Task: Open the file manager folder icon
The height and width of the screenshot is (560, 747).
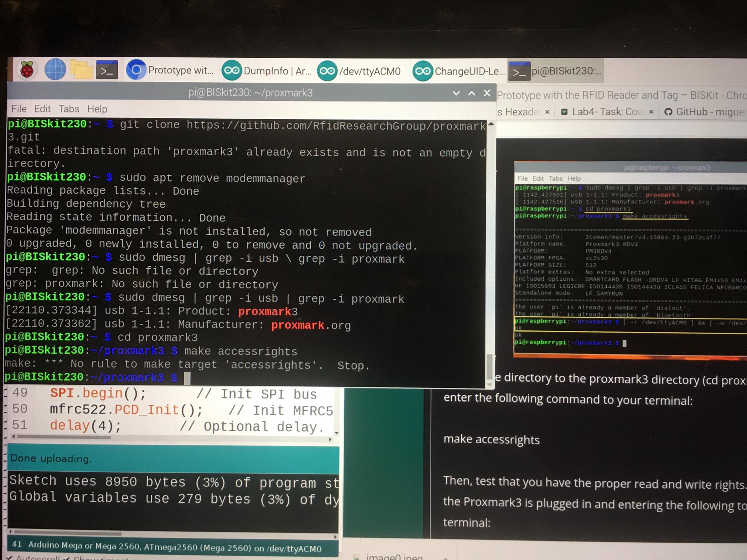Action: coord(81,70)
